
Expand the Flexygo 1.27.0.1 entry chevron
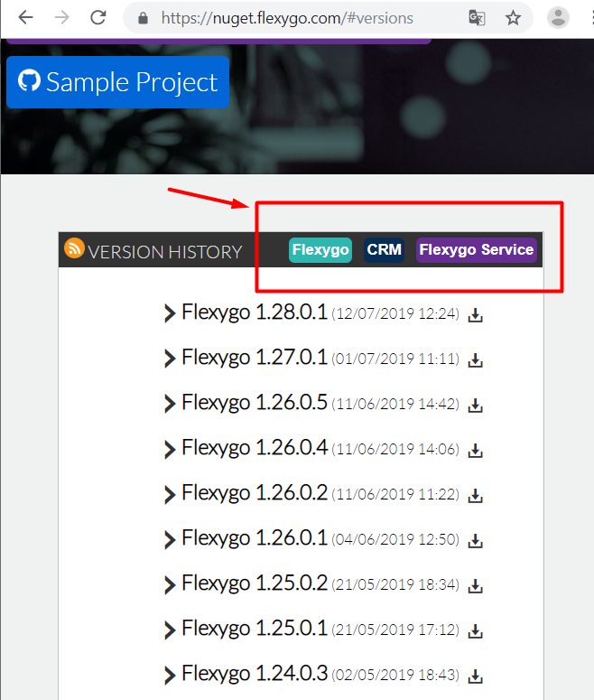(170, 358)
